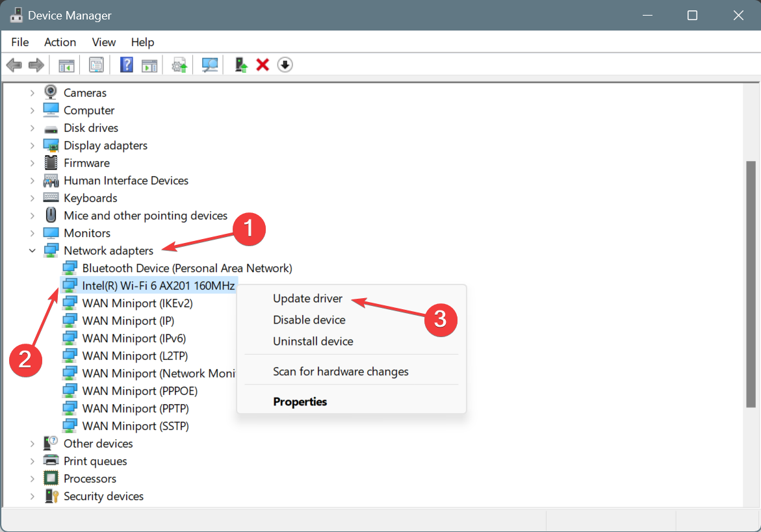Select Intel(R) Wi-Fi 6 AX201 160MHz
Screen dimensions: 761x532
pos(158,286)
